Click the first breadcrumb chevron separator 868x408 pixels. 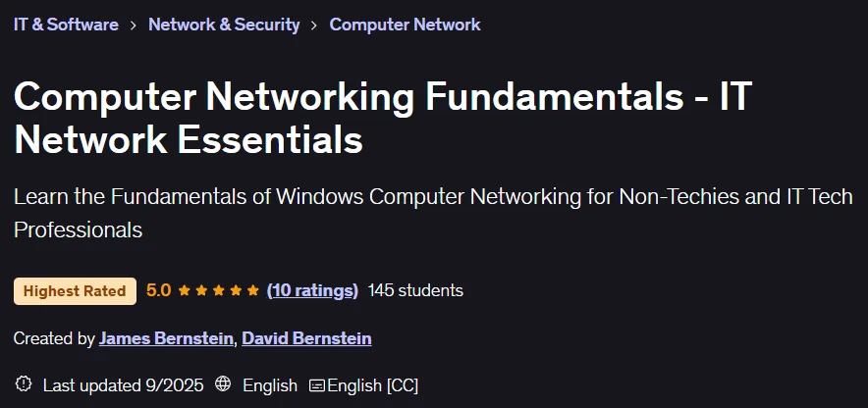tap(134, 25)
